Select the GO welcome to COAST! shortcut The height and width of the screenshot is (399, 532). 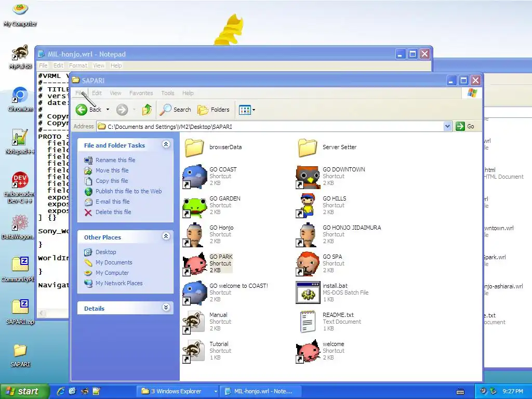194,293
